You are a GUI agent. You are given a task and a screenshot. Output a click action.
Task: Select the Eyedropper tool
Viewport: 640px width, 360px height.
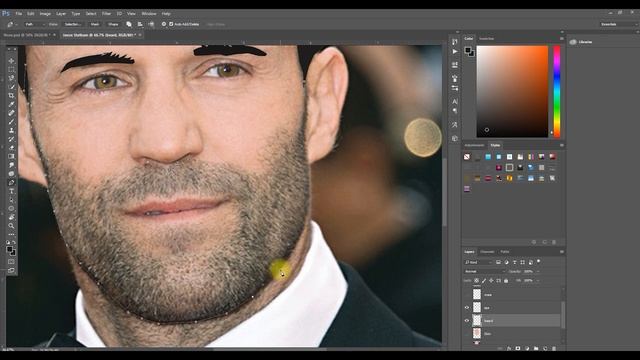pos(11,104)
